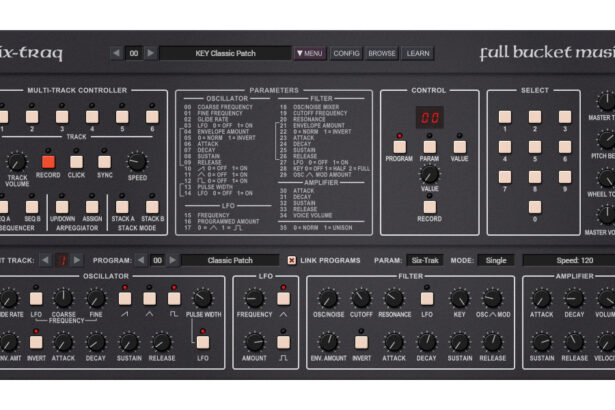Open the PARAM Six-Trak dropdown

pyautogui.click(x=425, y=260)
